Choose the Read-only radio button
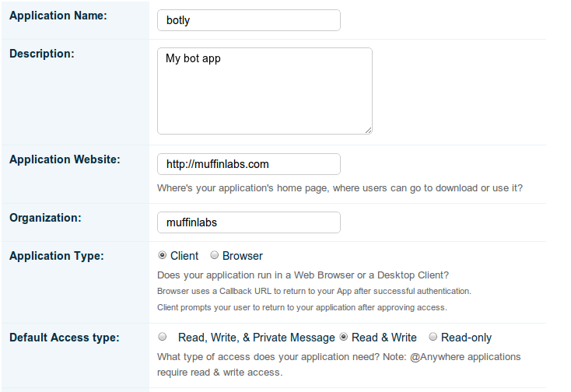This screenshot has height=392, width=571. coord(433,338)
